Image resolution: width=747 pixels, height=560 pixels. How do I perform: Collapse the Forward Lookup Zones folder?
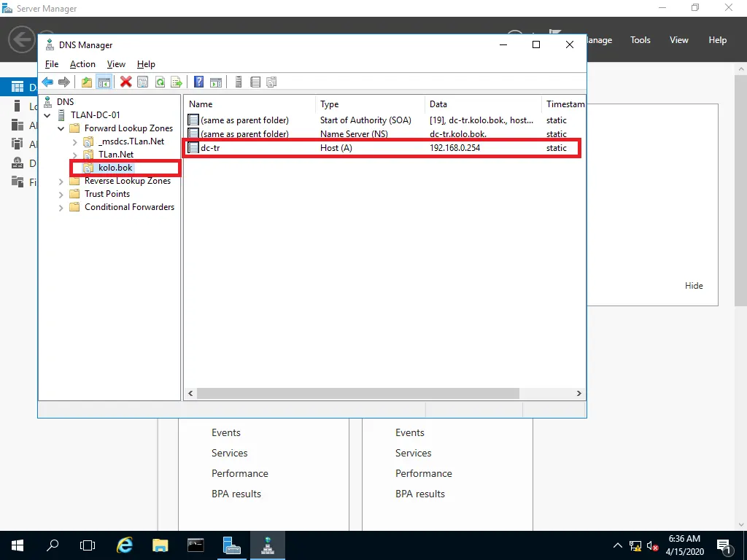(x=61, y=128)
